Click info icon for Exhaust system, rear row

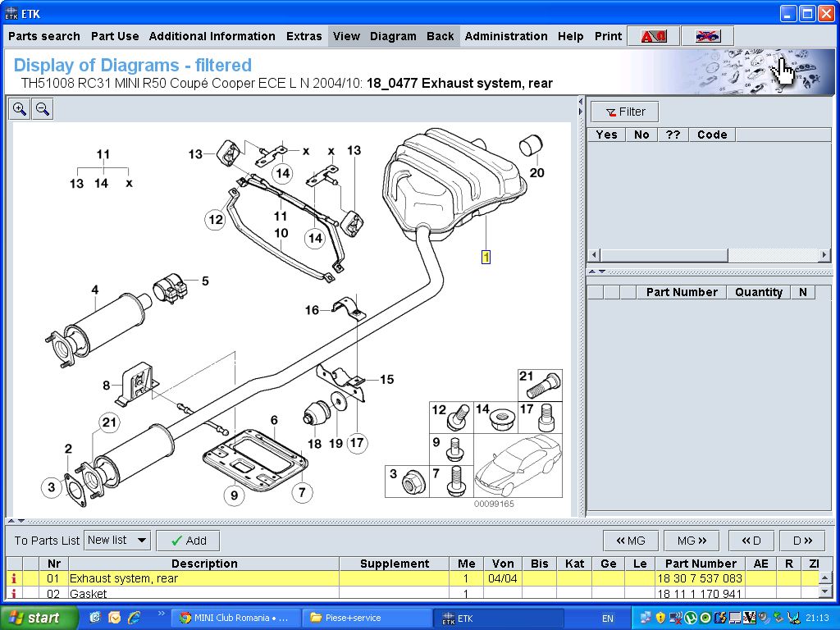click(x=14, y=578)
